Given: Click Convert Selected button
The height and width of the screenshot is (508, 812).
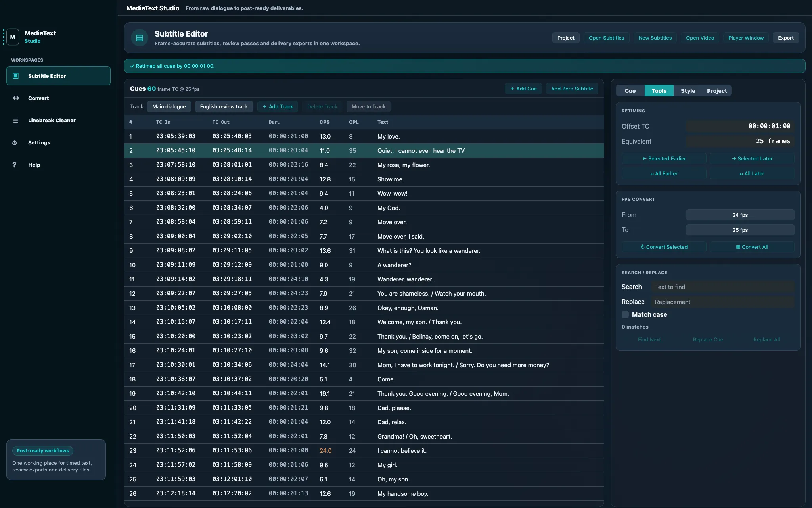Looking at the screenshot, I should click(x=664, y=247).
